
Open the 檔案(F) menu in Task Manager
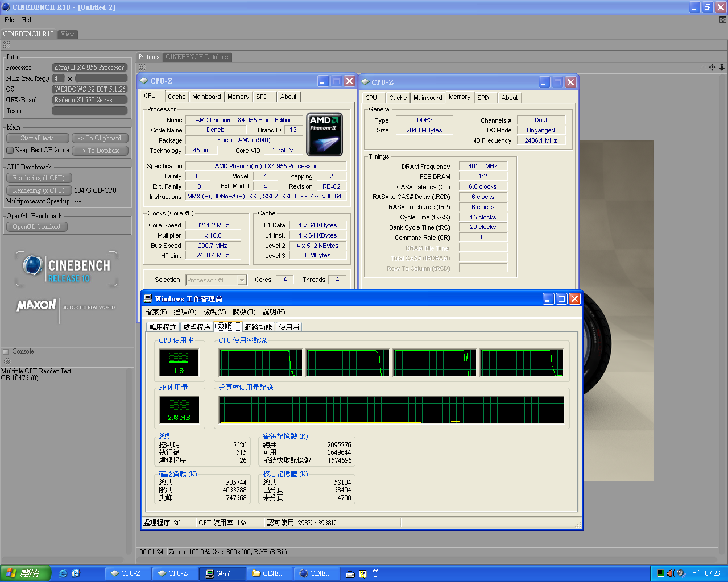(156, 312)
